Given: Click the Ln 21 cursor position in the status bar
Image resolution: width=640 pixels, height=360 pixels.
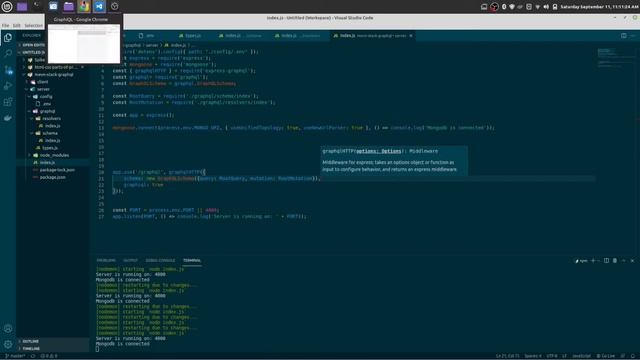Looking at the screenshot, I should coord(507,356).
